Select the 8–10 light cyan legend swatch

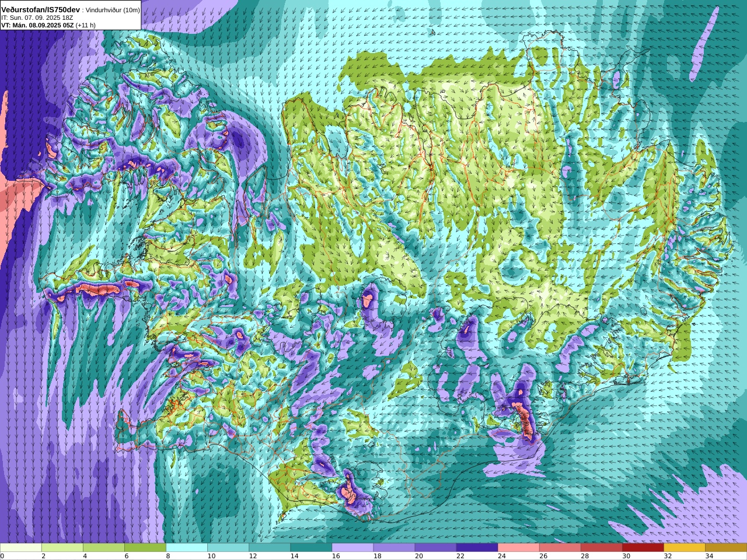click(187, 548)
